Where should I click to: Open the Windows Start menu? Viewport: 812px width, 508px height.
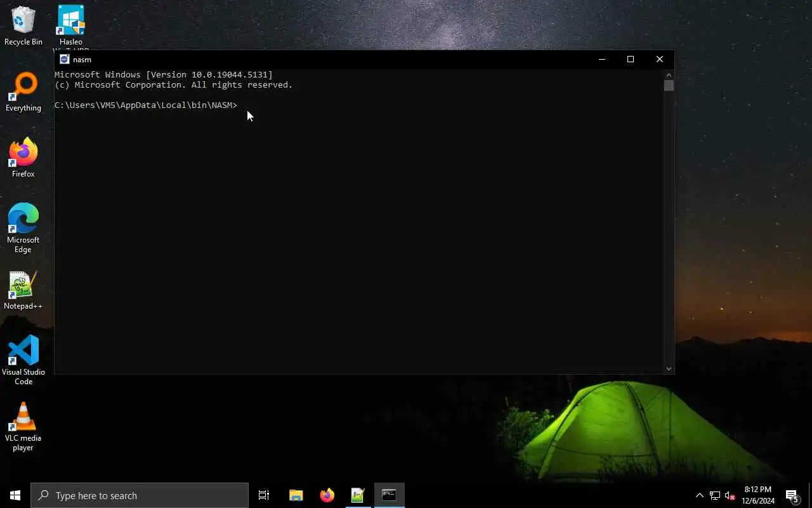pyautogui.click(x=15, y=495)
